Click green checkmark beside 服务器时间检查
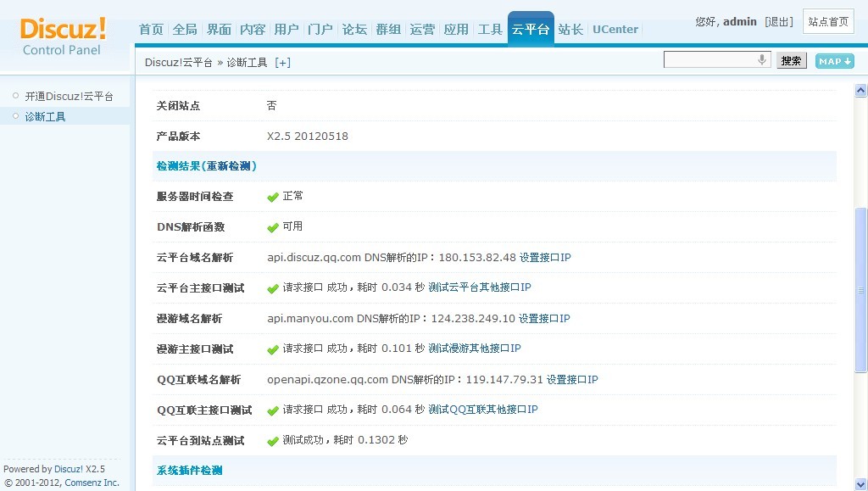 click(272, 197)
